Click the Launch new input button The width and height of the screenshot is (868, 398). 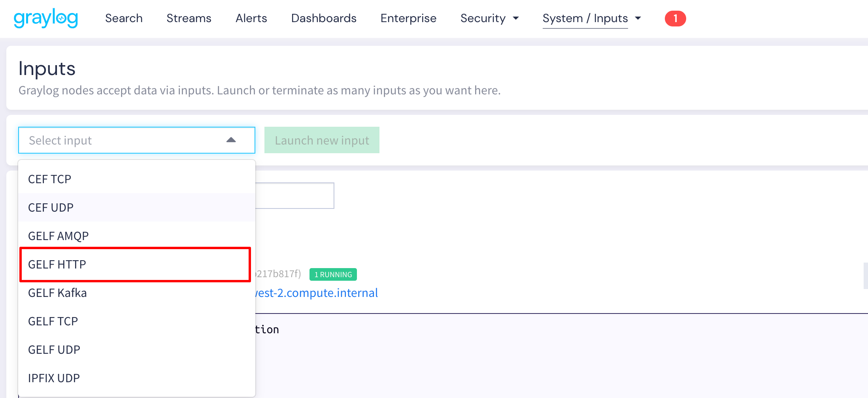(x=322, y=140)
